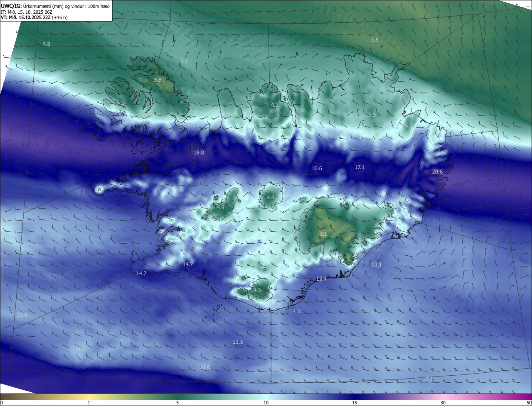Click the '1' tick on the color scale
This screenshot has height=406, width=532.
(89, 403)
